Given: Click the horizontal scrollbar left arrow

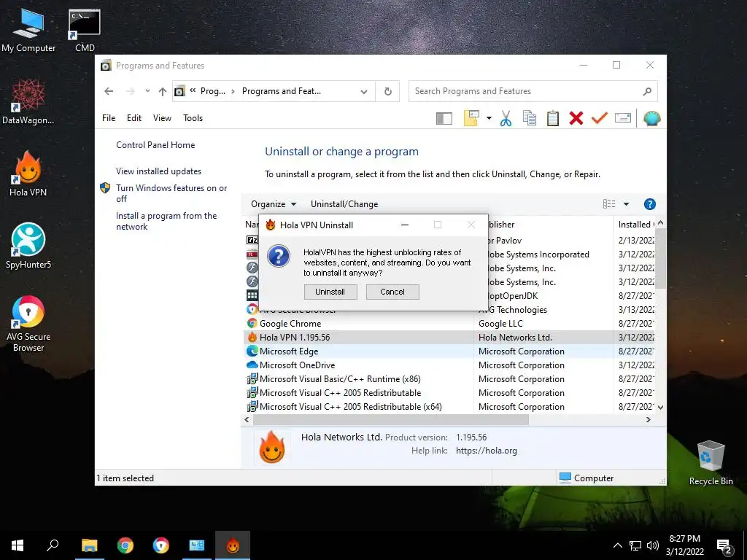Looking at the screenshot, I should [x=247, y=419].
